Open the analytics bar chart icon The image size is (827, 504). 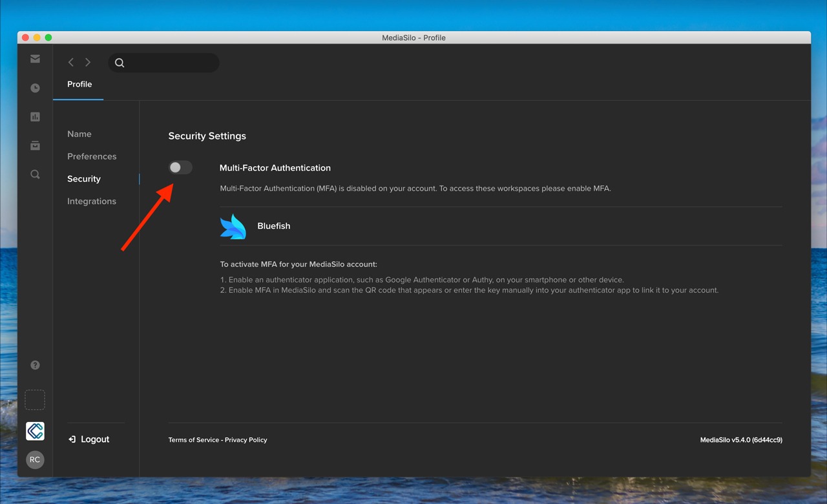tap(35, 117)
